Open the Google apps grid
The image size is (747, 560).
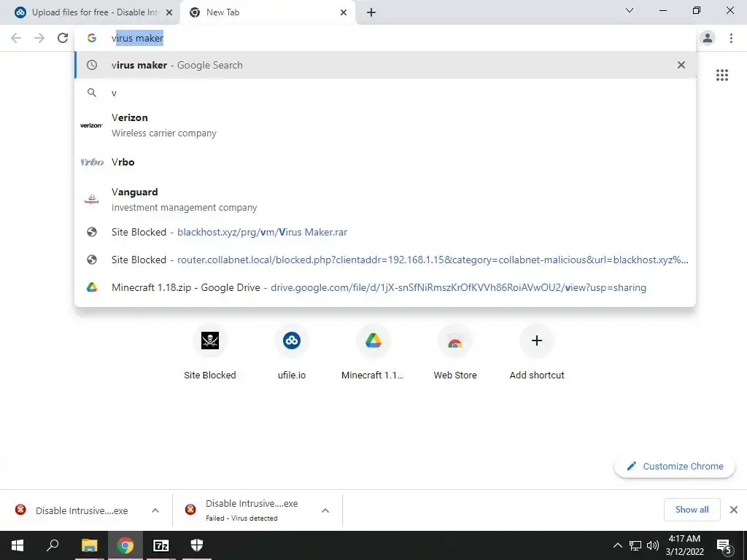pyautogui.click(x=721, y=75)
